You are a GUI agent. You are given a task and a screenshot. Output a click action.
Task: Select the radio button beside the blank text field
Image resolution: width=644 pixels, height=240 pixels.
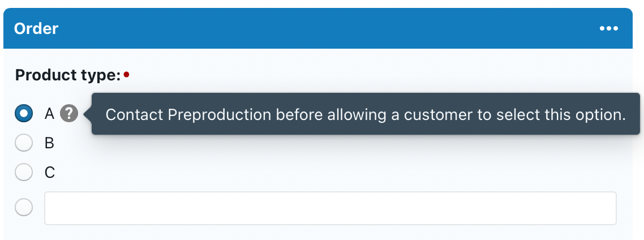[24, 208]
